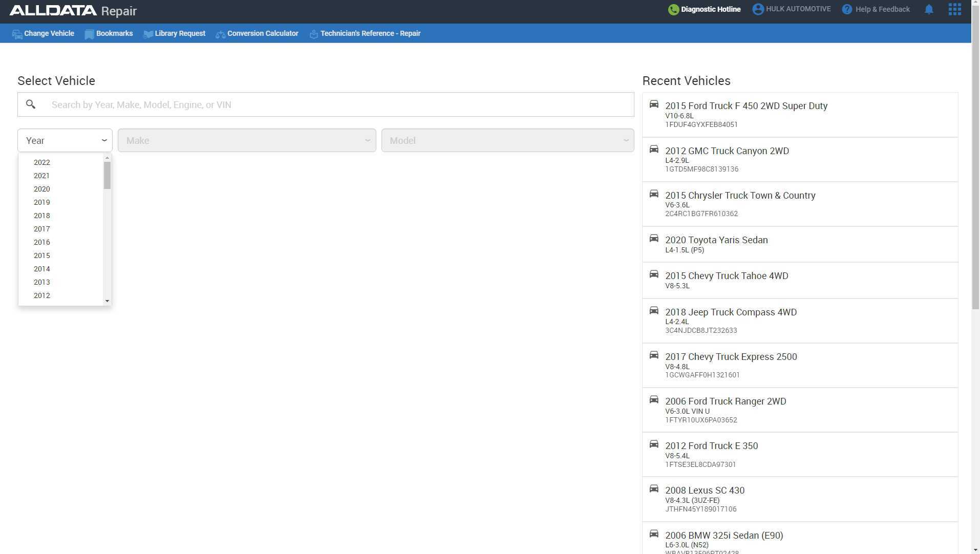Click car icon beside 2006 Ford Ranger
The height and width of the screenshot is (554, 980).
tap(654, 400)
